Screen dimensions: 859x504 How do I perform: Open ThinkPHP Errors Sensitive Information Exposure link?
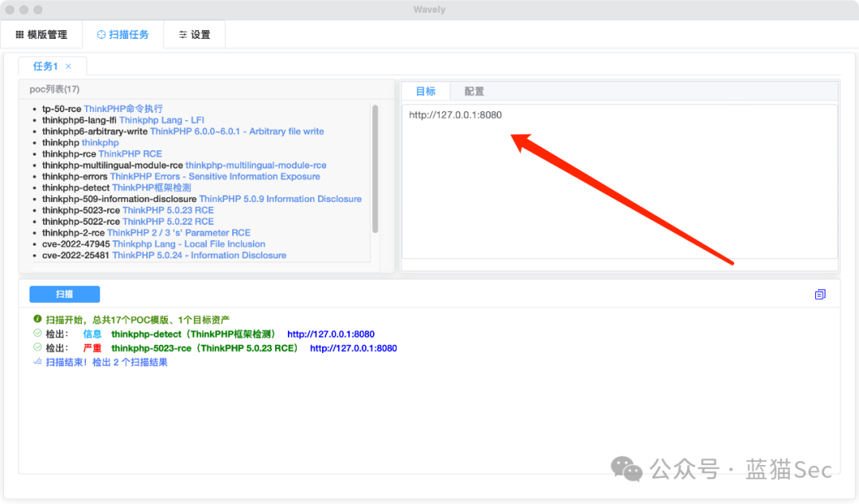coord(215,176)
